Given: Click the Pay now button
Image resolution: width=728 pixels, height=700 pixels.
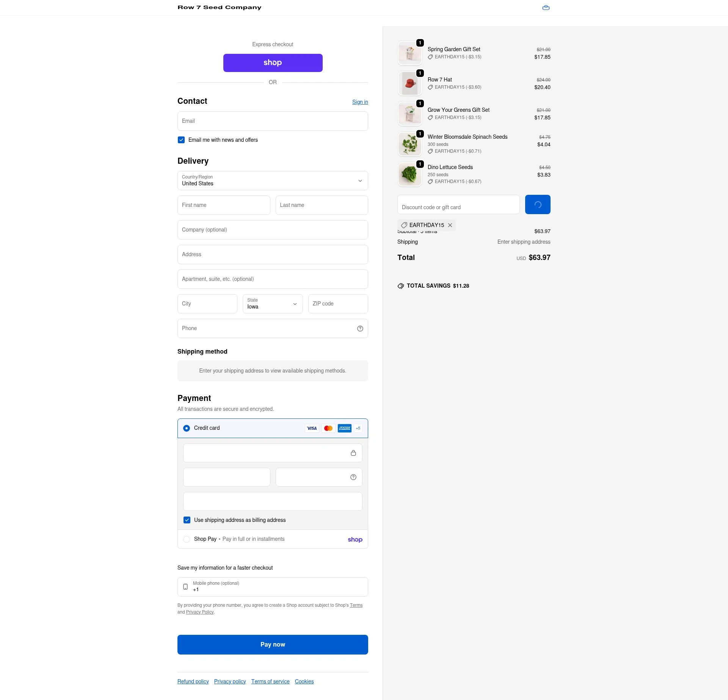Looking at the screenshot, I should click(x=273, y=645).
